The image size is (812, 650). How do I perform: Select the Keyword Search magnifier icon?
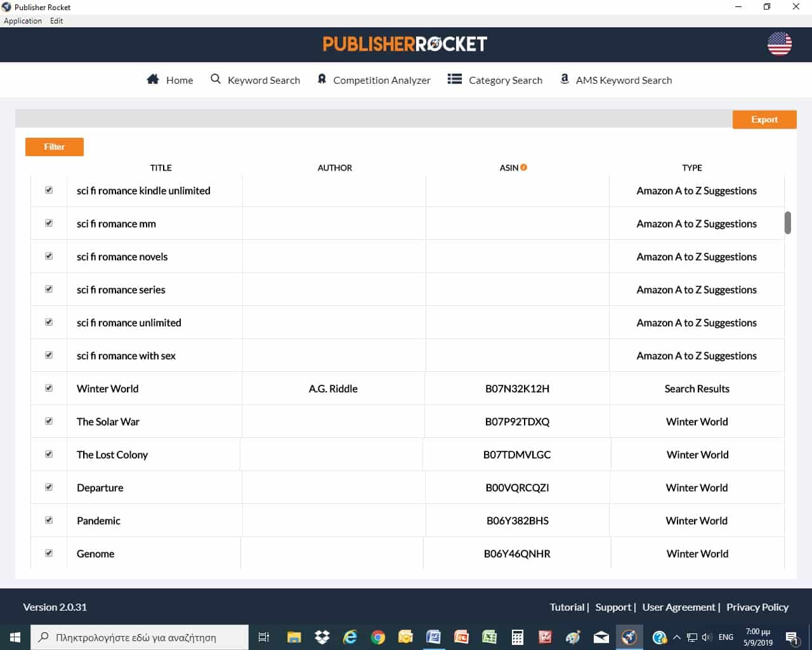tap(215, 79)
